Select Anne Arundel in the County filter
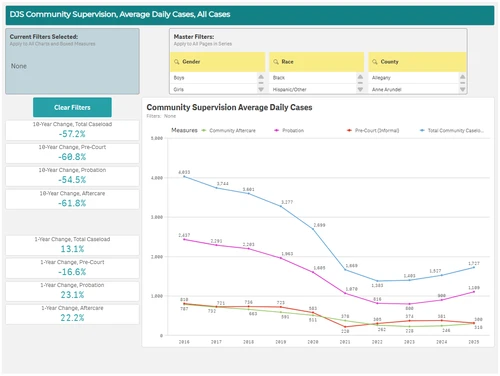 tap(414, 89)
